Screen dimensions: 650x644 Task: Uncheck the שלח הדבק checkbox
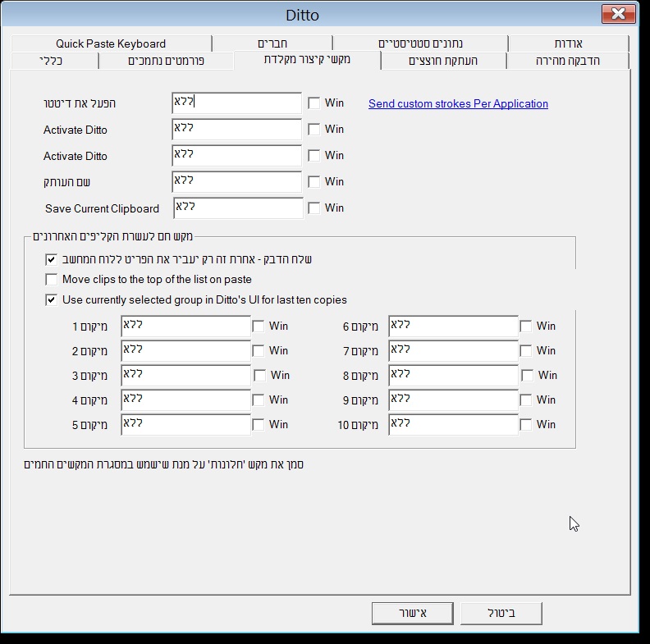pyautogui.click(x=51, y=259)
